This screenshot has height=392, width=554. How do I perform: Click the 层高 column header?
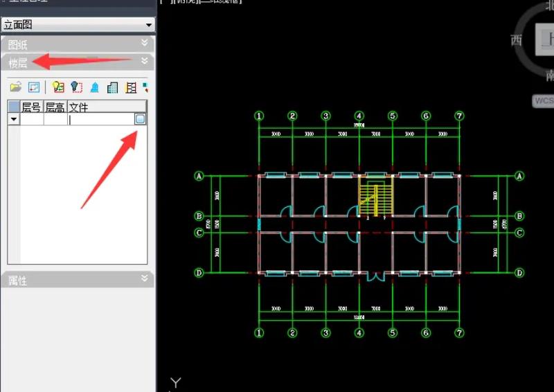pyautogui.click(x=55, y=107)
